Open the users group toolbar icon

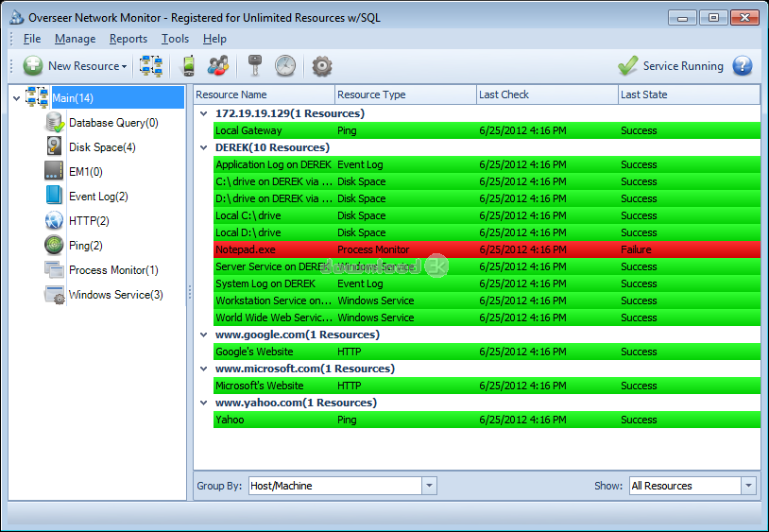pos(218,66)
